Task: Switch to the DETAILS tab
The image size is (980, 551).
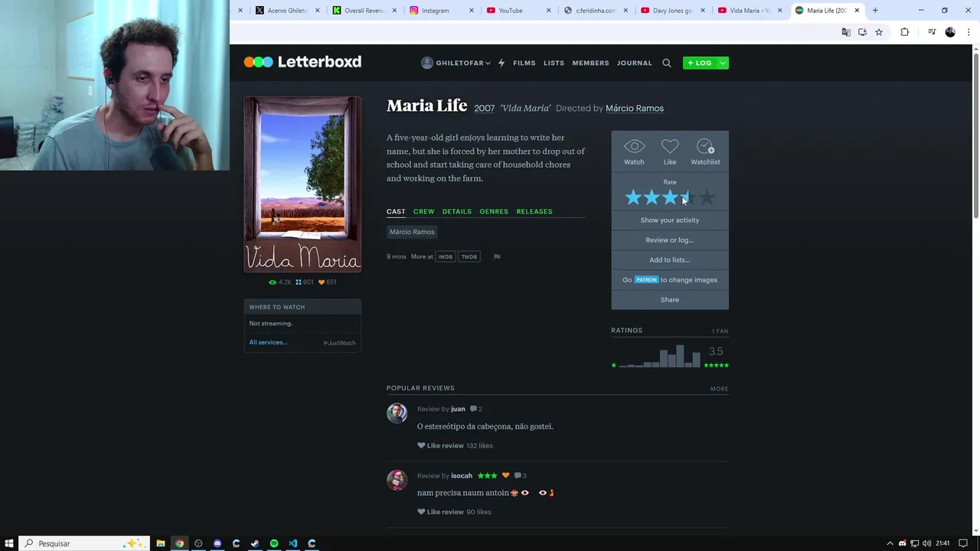Action: [x=456, y=211]
